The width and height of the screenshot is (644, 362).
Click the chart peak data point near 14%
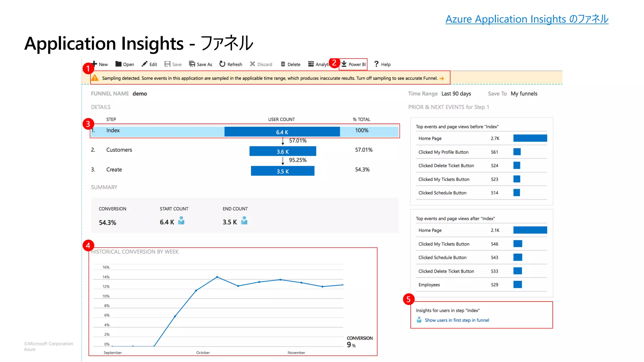(x=217, y=277)
